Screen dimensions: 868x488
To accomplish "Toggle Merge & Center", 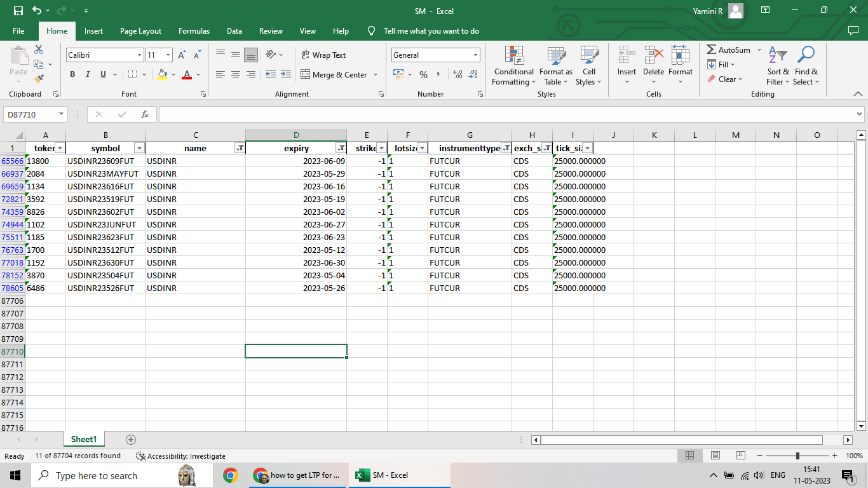I will coord(334,74).
